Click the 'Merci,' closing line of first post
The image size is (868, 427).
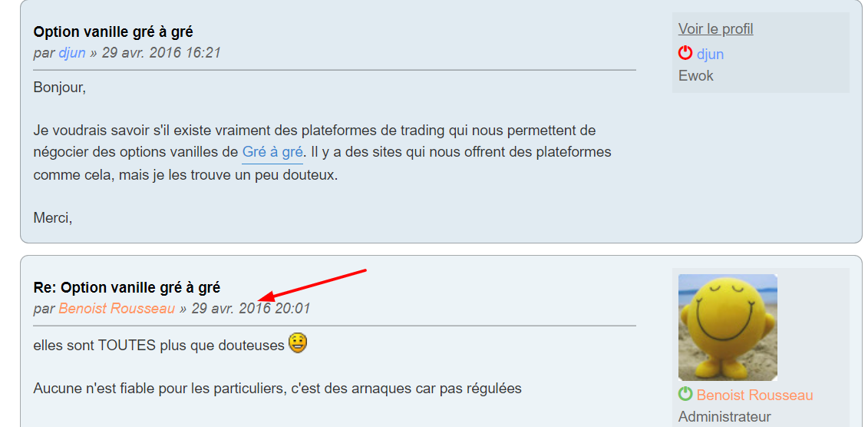(x=53, y=217)
